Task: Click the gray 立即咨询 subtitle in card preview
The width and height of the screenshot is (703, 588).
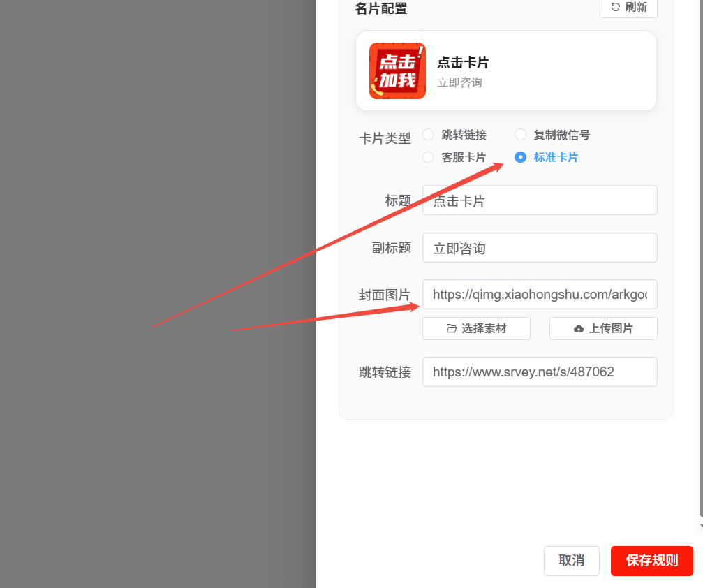Action: point(459,82)
